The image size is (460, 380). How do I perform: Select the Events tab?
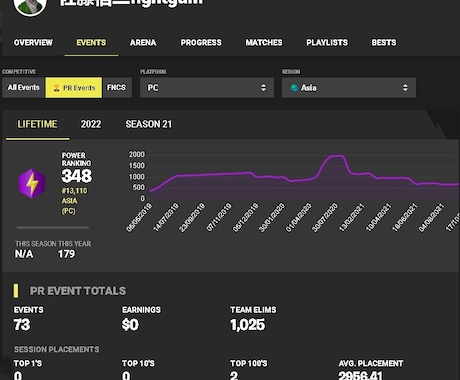point(91,43)
